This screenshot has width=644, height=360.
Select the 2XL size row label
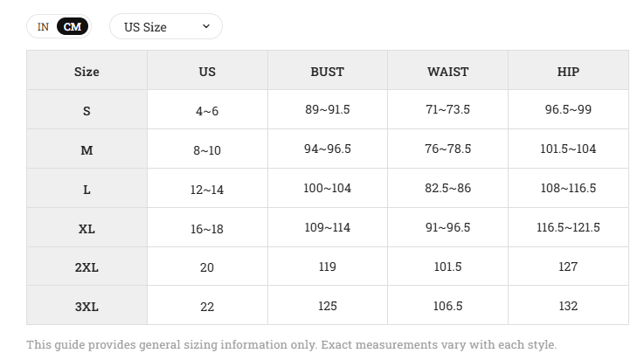pos(87,267)
